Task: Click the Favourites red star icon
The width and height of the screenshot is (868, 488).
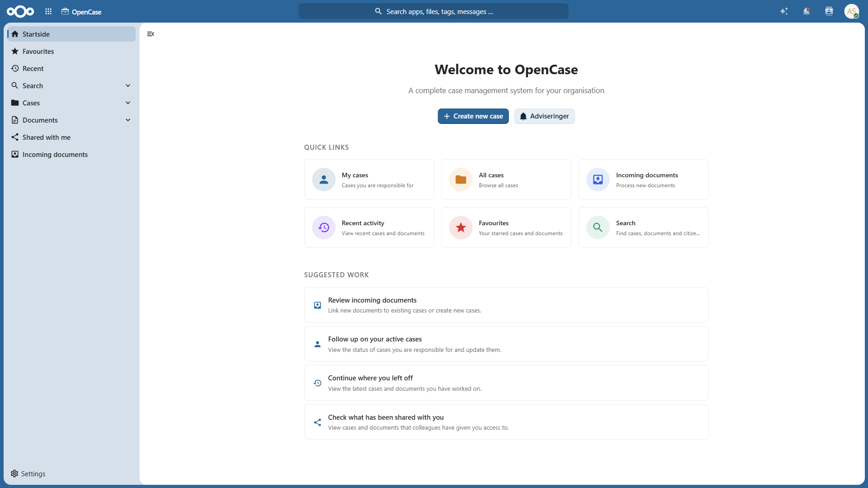Action: [x=461, y=227]
